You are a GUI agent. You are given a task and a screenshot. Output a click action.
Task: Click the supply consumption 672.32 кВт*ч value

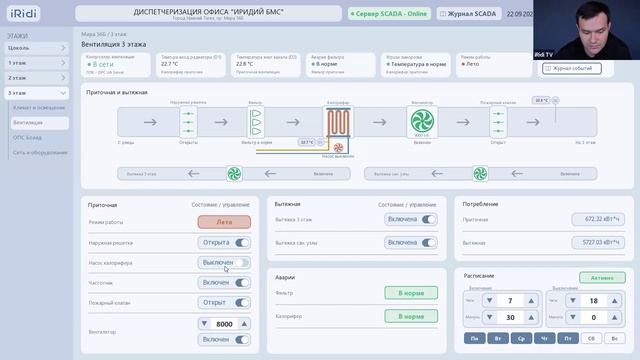pyautogui.click(x=598, y=219)
